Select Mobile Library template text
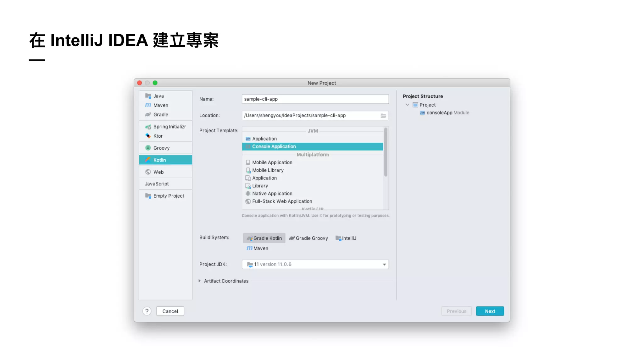The image size is (644, 362). [x=268, y=170]
